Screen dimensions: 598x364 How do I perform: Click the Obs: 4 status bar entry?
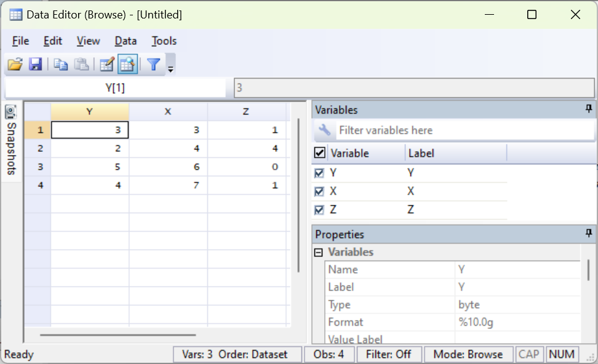tap(329, 354)
